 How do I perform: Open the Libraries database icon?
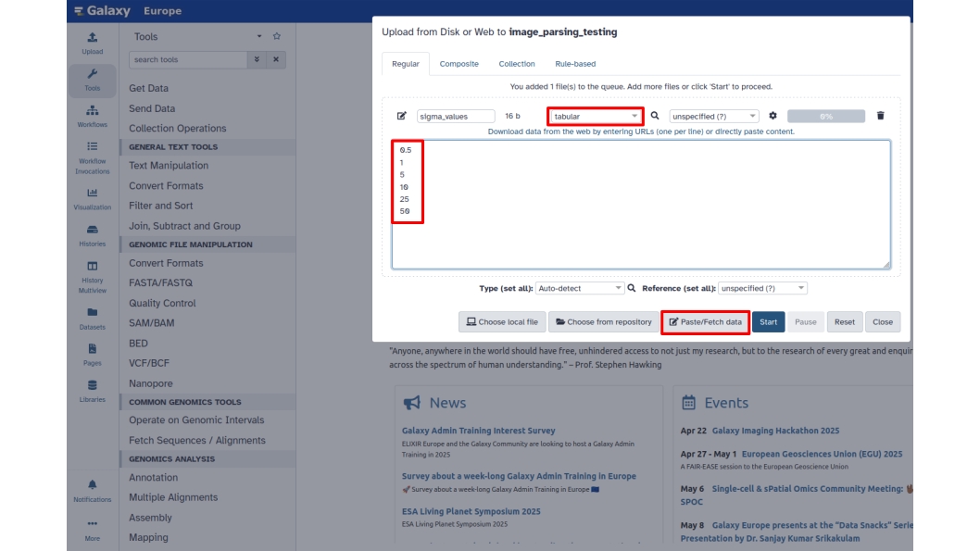92,385
